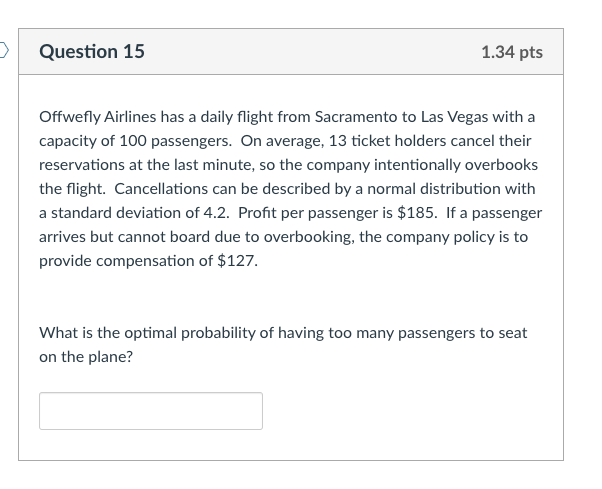Screen dimensions: 602x489
Task: Click the 1.34 pts label
Action: pyautogui.click(x=512, y=52)
